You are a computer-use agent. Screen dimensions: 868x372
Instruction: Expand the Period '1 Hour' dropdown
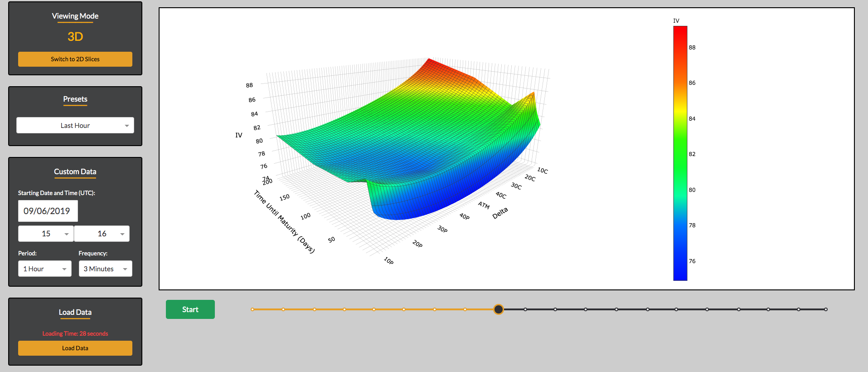(44, 269)
